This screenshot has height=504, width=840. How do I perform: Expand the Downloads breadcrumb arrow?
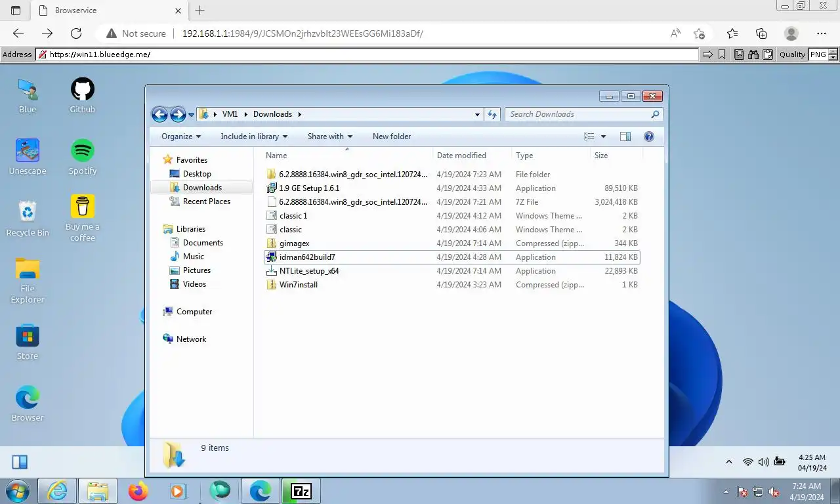coord(300,114)
